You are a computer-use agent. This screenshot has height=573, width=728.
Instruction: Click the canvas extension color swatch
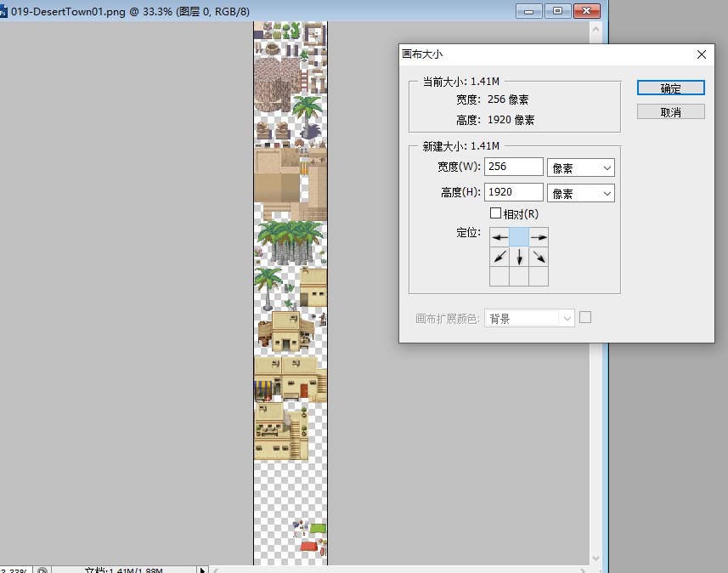click(x=585, y=317)
